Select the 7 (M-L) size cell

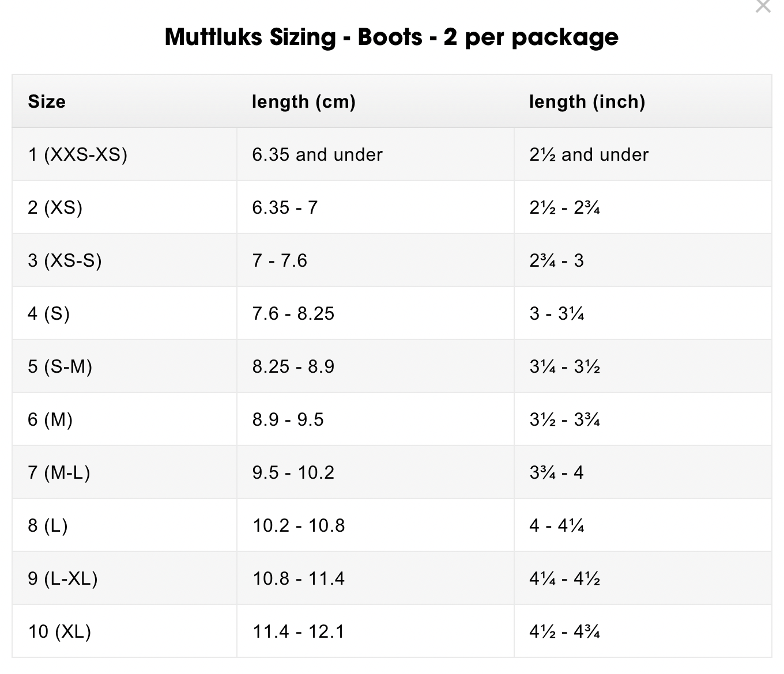pos(59,472)
